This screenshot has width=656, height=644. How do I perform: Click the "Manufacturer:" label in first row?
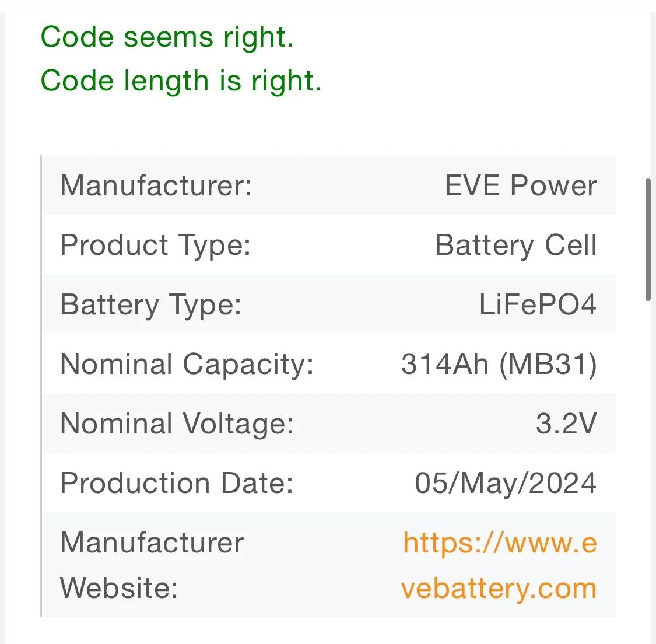(156, 186)
